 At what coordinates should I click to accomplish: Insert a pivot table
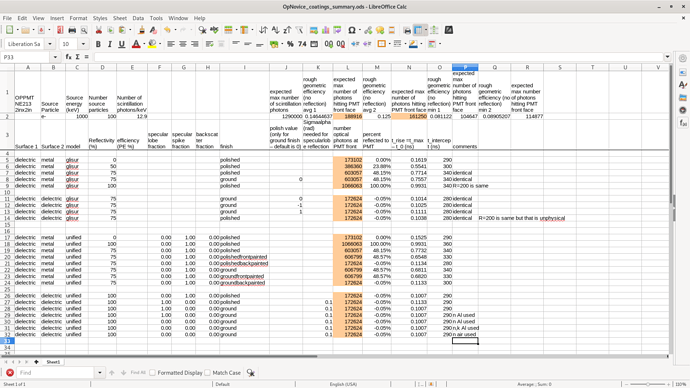pos(338,30)
